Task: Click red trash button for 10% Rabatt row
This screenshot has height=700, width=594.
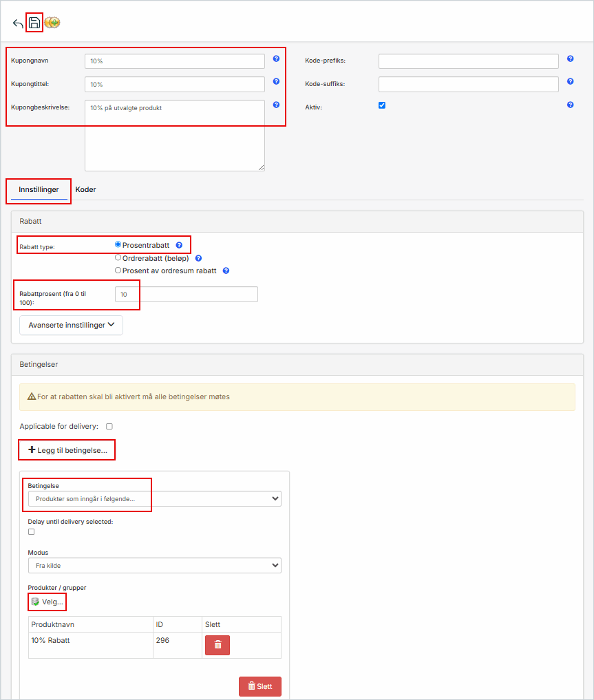Action: tap(218, 645)
